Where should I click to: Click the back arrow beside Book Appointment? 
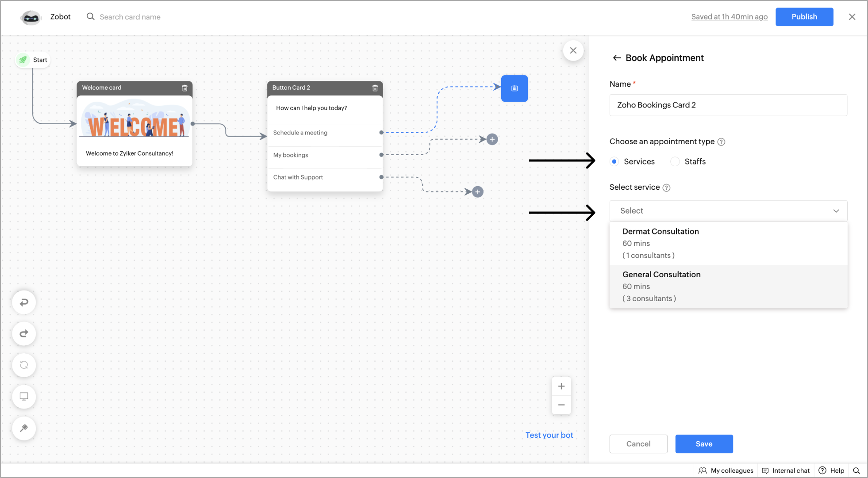617,58
